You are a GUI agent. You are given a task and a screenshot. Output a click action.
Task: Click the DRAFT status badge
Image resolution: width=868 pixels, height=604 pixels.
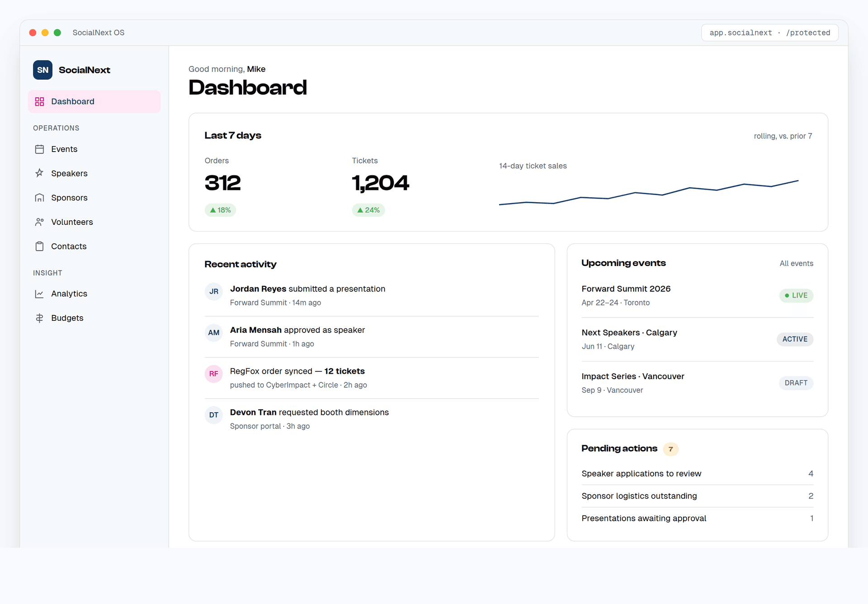coord(796,383)
